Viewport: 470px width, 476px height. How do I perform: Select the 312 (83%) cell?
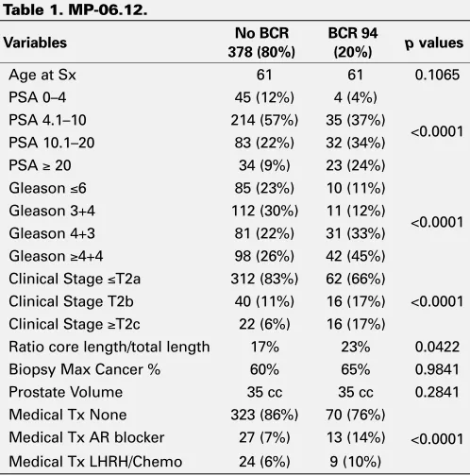[x=264, y=279]
